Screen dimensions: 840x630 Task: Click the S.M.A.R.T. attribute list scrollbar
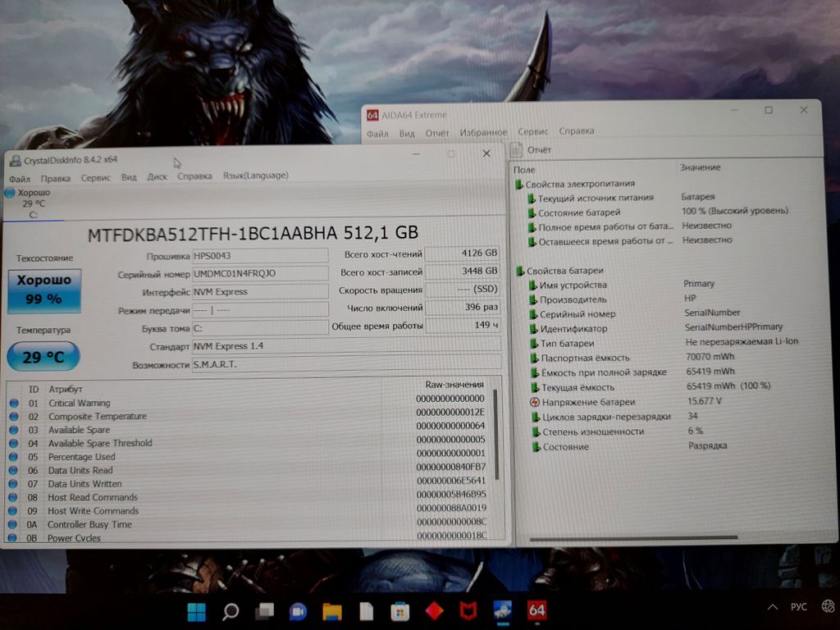[x=496, y=435]
